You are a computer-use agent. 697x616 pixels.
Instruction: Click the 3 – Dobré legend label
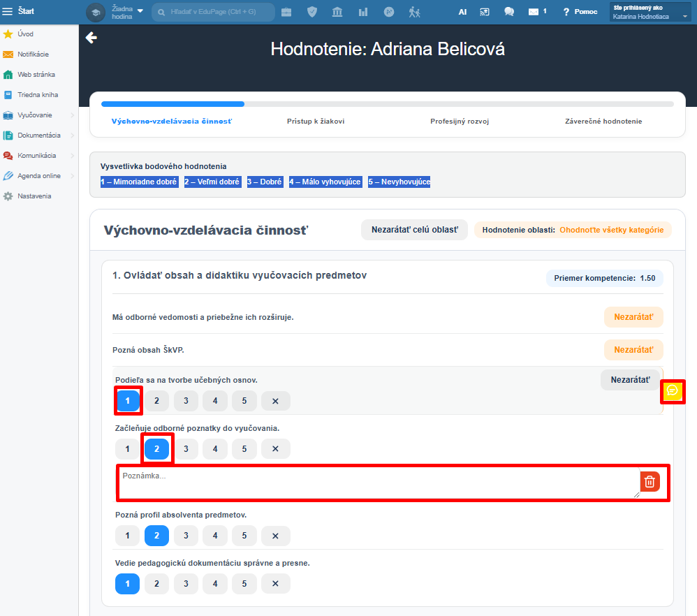(x=265, y=182)
